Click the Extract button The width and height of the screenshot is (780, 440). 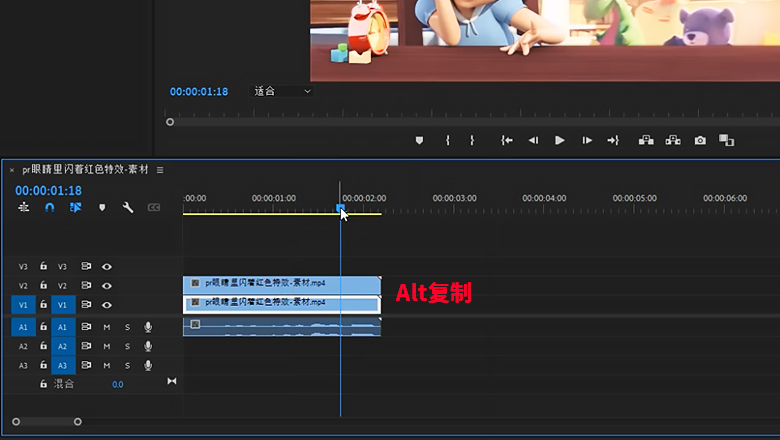(673, 140)
